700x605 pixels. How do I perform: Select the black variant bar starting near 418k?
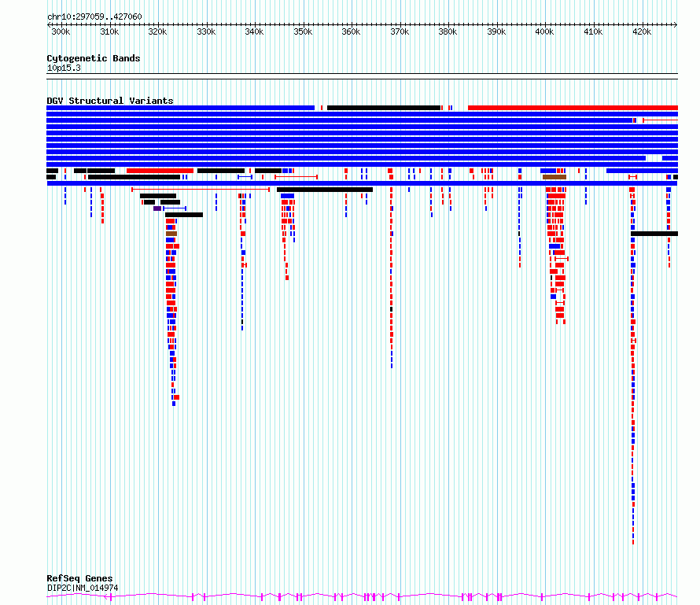click(x=654, y=234)
